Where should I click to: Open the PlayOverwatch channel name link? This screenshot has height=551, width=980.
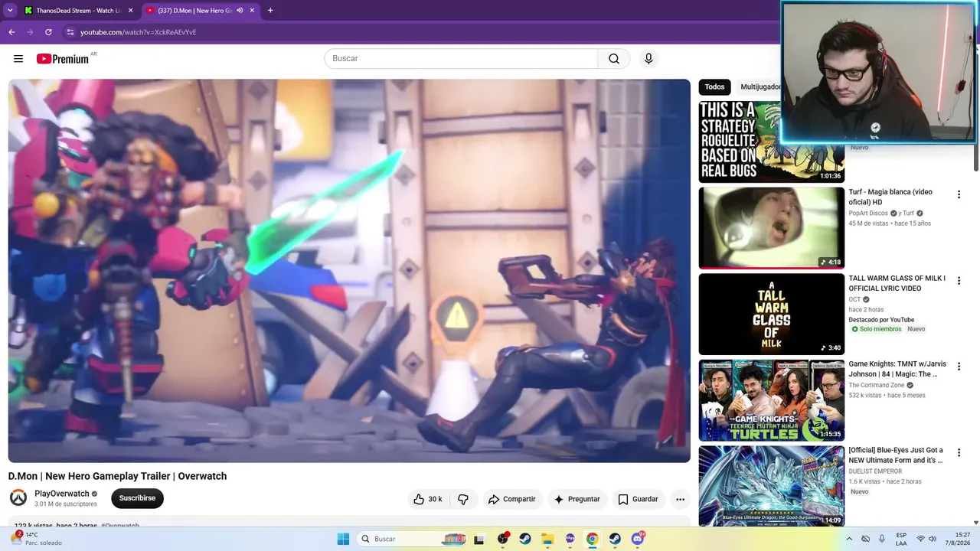(62, 494)
